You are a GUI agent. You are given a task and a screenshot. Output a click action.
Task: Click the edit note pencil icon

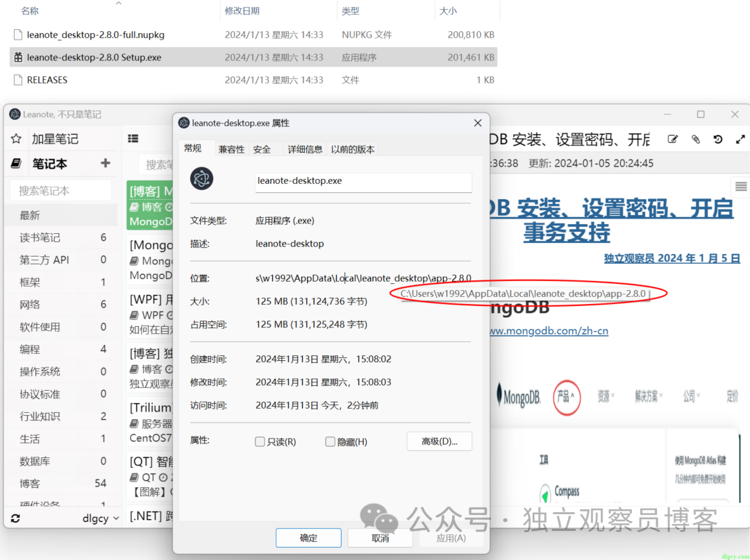point(672,139)
